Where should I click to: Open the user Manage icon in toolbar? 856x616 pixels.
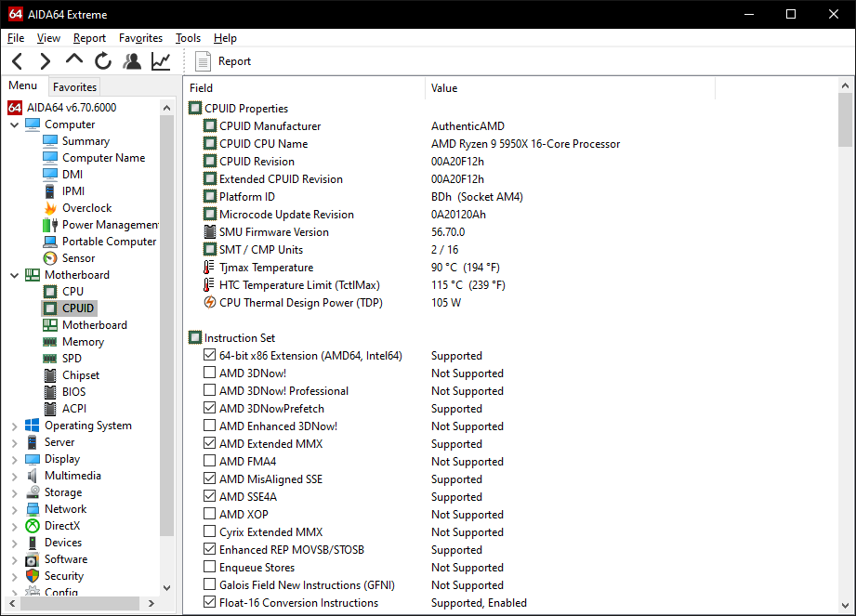132,61
